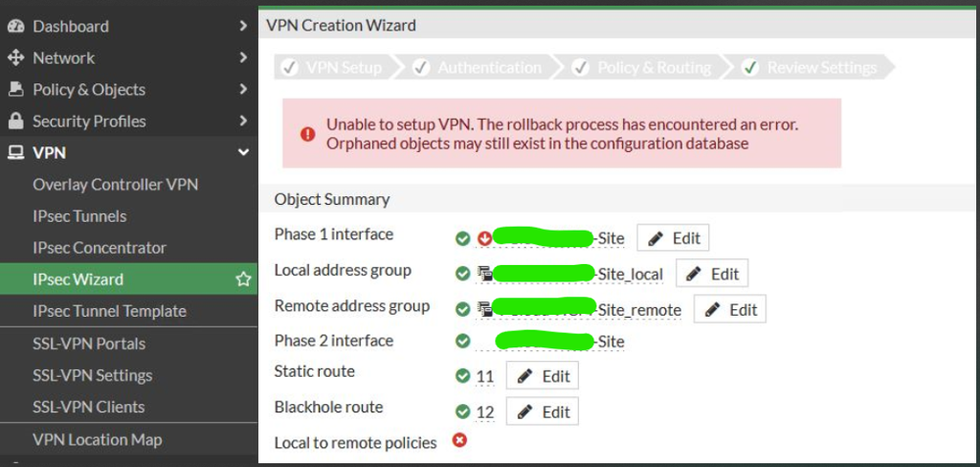Open SSL-VPN Settings menu item

pyautogui.click(x=92, y=375)
